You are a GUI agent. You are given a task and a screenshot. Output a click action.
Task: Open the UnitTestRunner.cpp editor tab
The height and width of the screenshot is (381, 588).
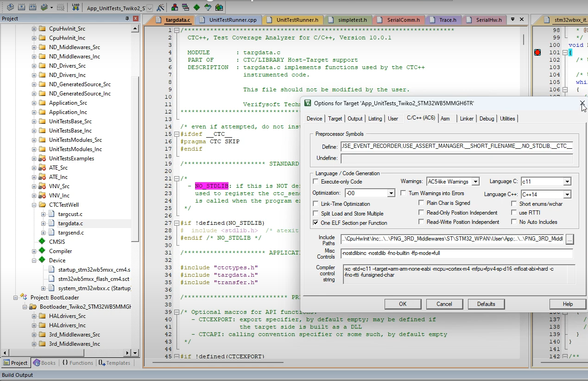232,20
